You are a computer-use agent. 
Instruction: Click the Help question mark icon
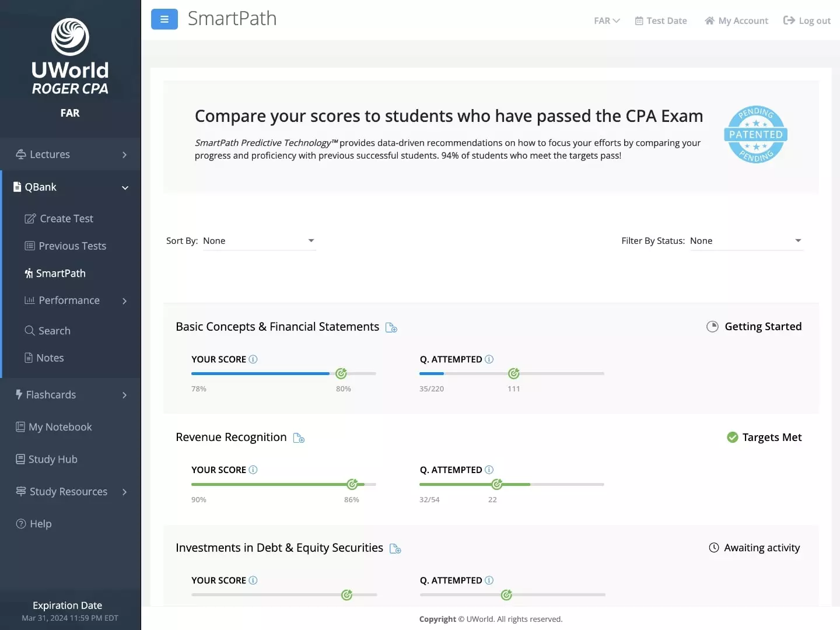[x=21, y=524]
